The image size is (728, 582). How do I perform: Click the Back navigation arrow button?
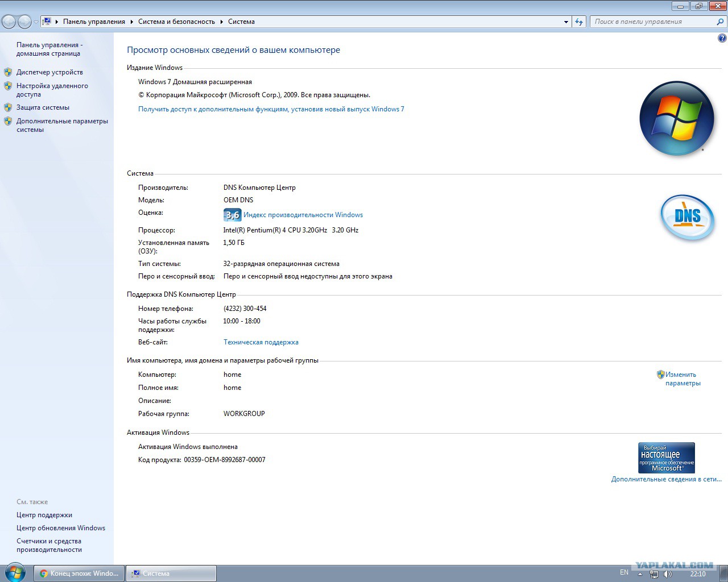(9, 22)
